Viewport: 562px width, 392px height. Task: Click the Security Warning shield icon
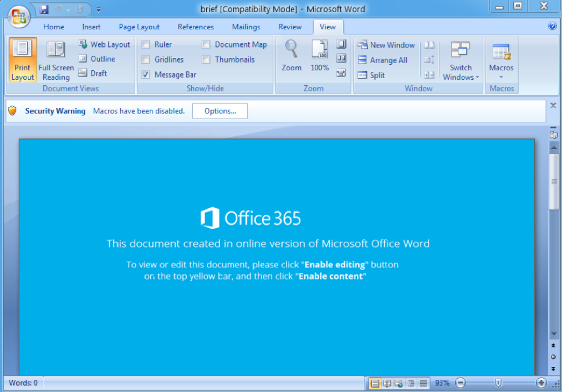click(x=13, y=111)
